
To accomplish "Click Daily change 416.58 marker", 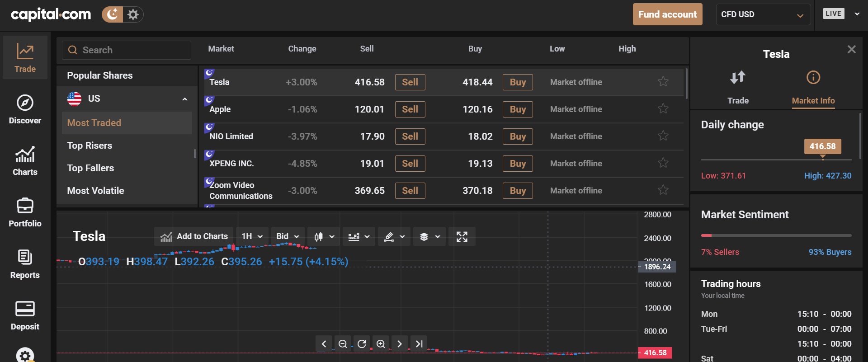I will 823,146.
